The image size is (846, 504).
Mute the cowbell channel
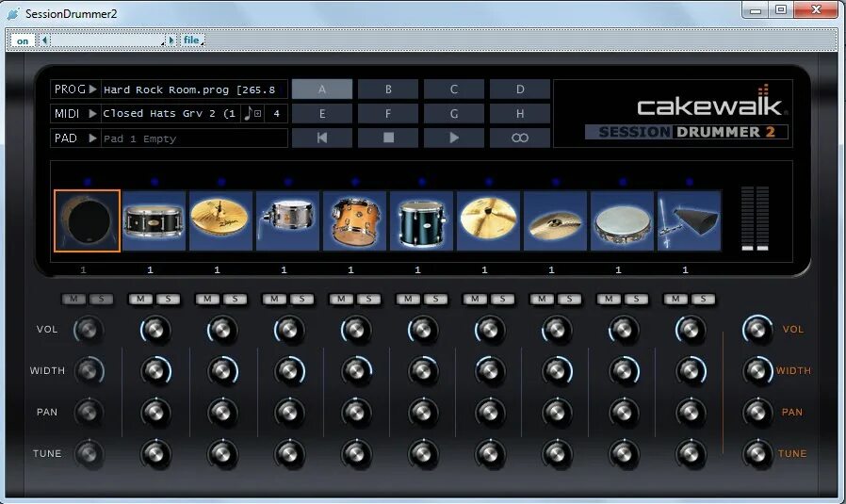tap(676, 299)
